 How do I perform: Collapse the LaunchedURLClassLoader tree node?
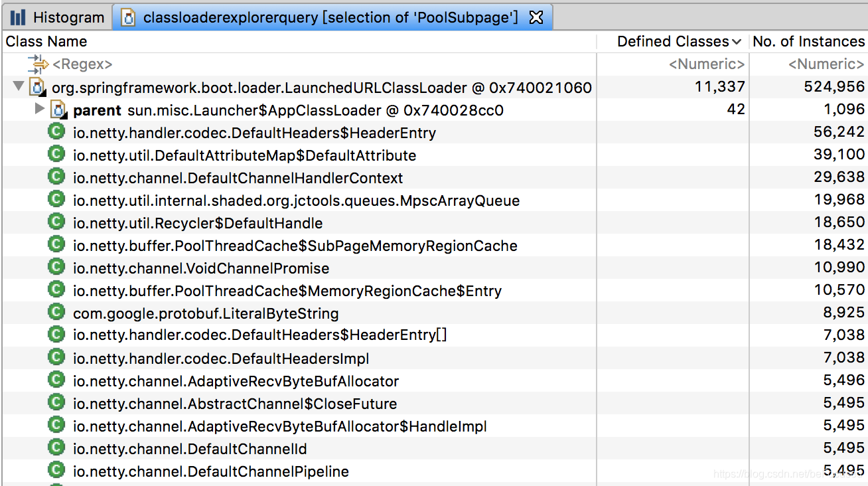coord(18,86)
